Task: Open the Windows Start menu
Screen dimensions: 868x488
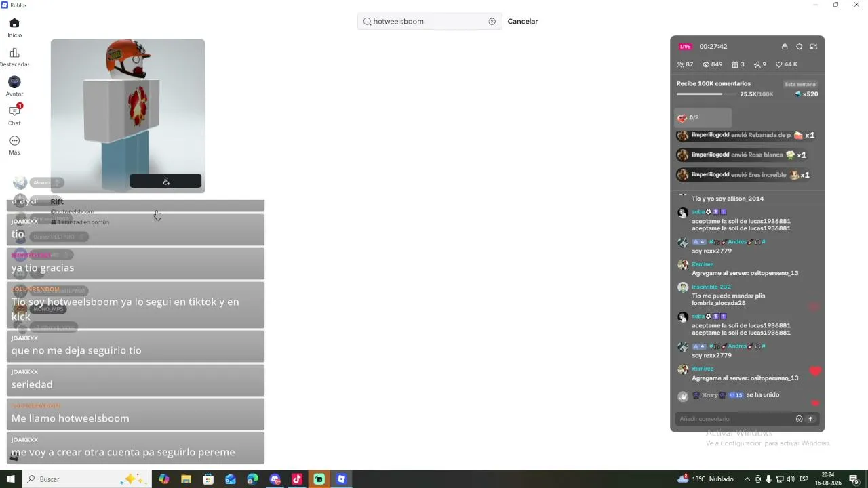Action: [x=11, y=479]
